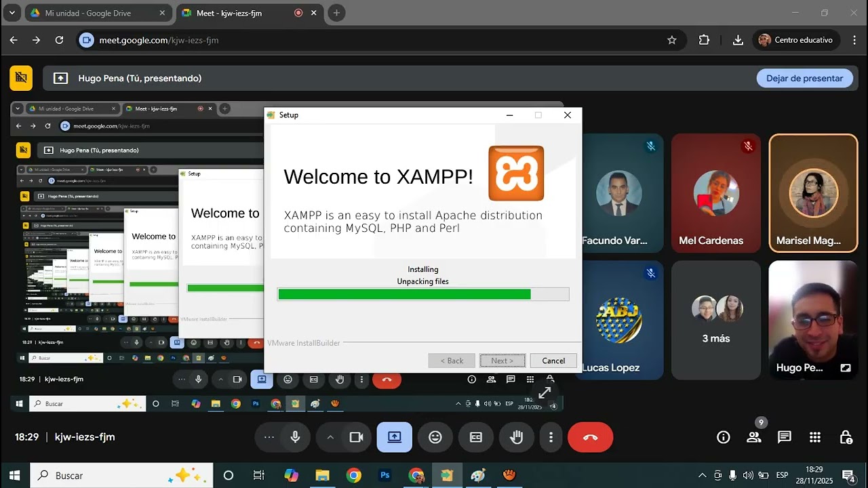Bookmark this page with star icon
The height and width of the screenshot is (488, 868).
[672, 40]
